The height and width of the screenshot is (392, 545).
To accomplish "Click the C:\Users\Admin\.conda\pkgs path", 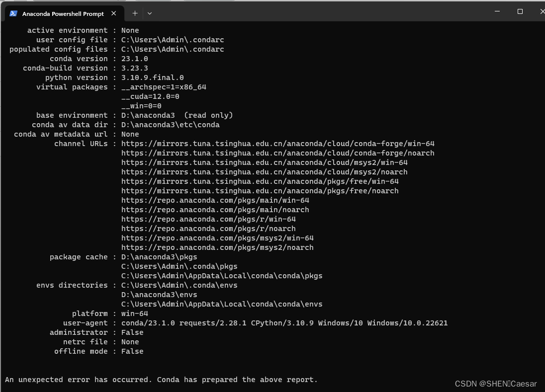I will [180, 266].
